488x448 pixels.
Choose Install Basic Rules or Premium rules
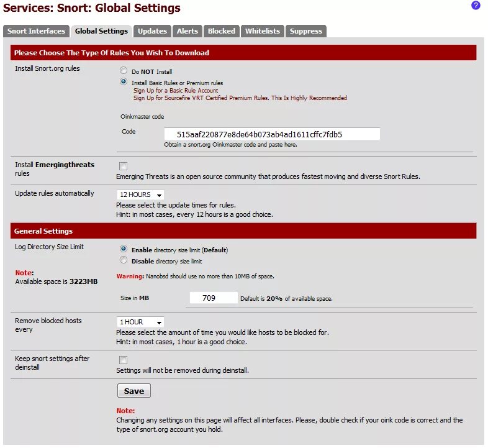(x=124, y=81)
